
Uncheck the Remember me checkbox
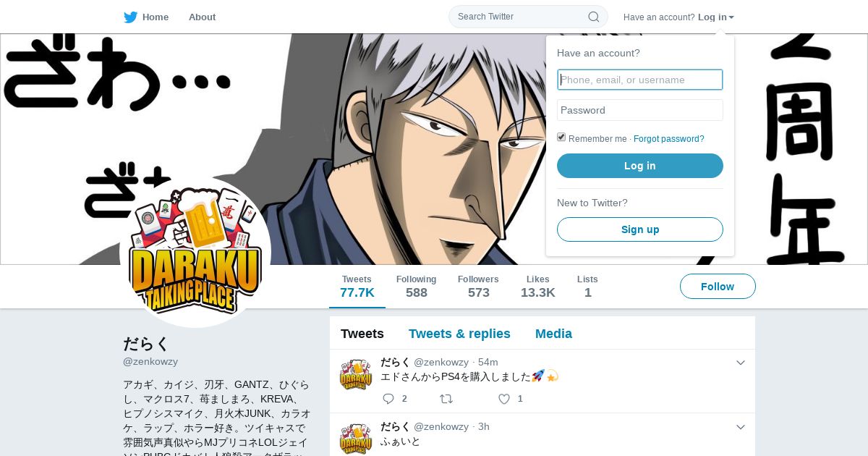[561, 138]
